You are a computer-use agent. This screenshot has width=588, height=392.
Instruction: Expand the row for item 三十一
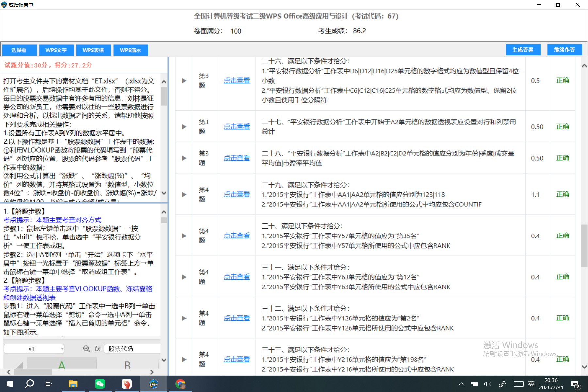[184, 277]
